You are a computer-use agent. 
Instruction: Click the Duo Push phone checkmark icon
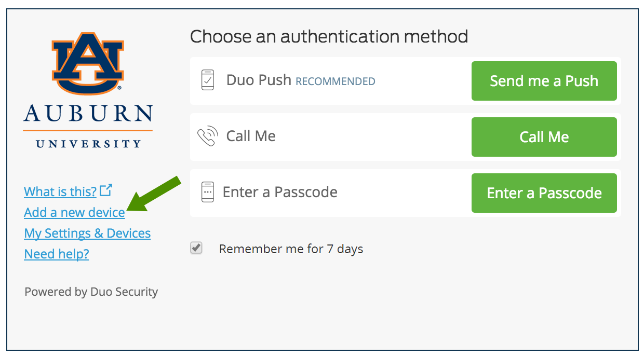pyautogui.click(x=208, y=80)
